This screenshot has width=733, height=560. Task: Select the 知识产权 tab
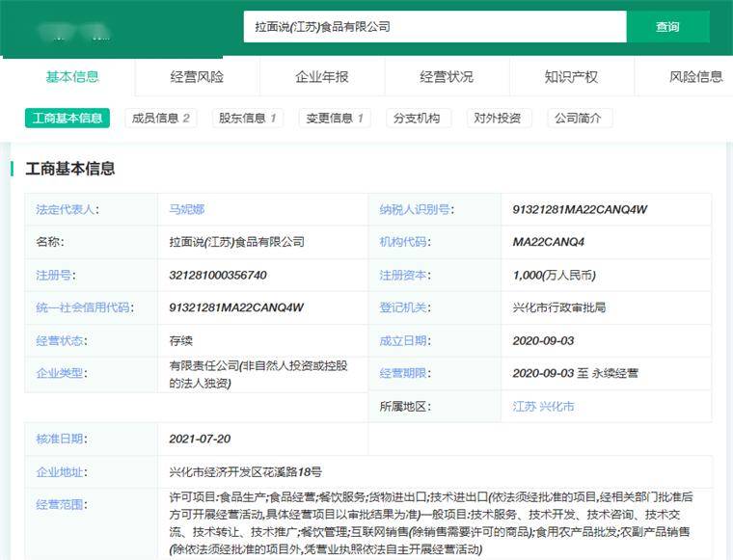pos(571,76)
